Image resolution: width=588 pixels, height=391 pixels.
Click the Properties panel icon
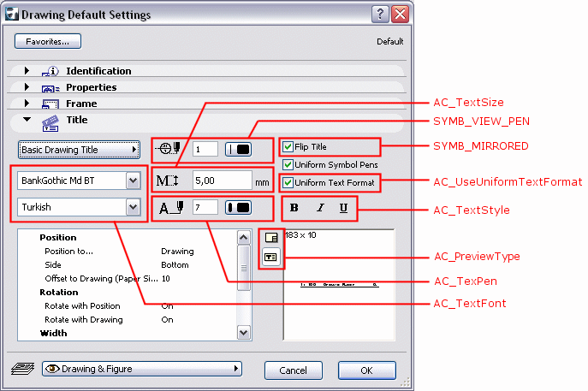pos(50,88)
